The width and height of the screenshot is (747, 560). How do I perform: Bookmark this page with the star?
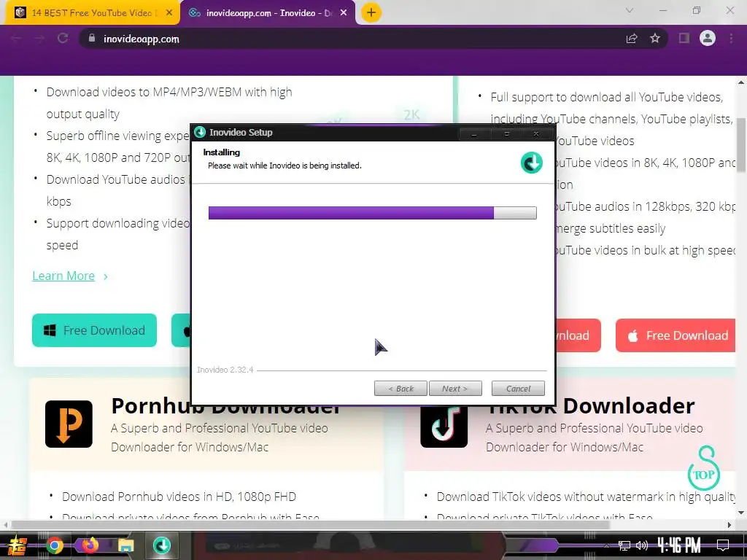pos(655,39)
